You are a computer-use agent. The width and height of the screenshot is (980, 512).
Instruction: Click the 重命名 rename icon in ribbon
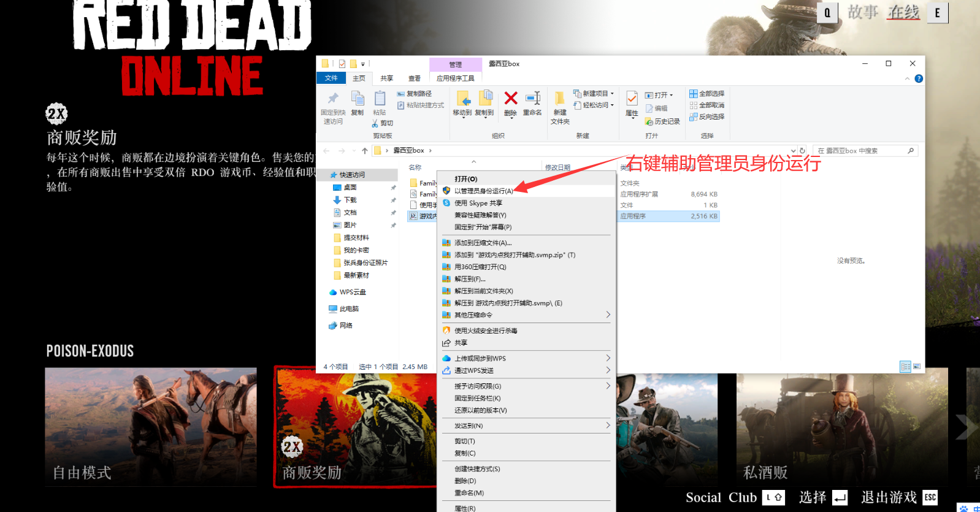(532, 102)
